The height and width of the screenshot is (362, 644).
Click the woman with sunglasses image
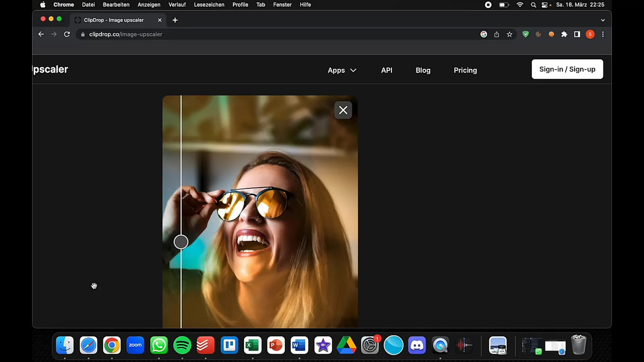coord(260,212)
